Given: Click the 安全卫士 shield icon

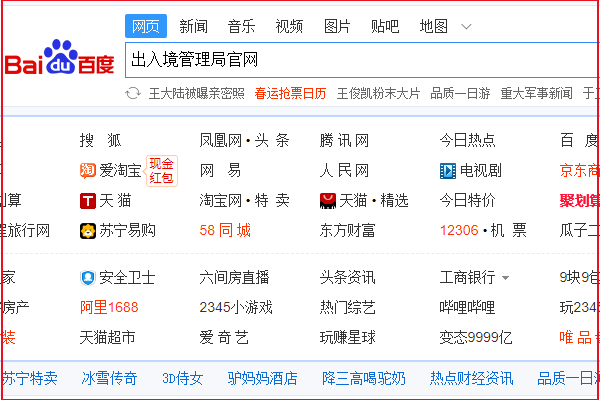Looking at the screenshot, I should (88, 278).
